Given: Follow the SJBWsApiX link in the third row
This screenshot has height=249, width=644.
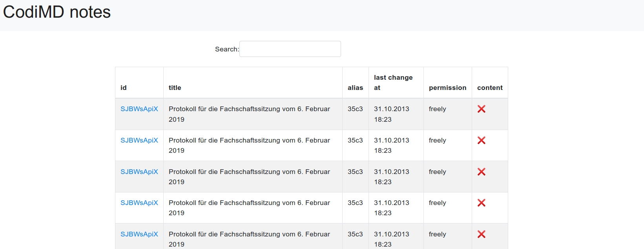Looking at the screenshot, I should (x=139, y=172).
